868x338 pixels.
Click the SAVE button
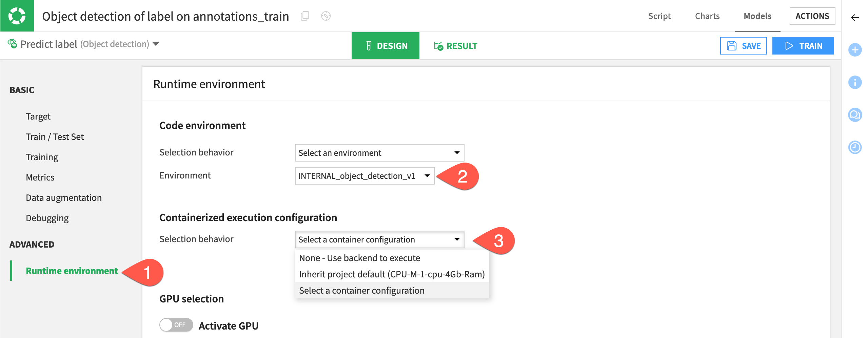coord(743,46)
